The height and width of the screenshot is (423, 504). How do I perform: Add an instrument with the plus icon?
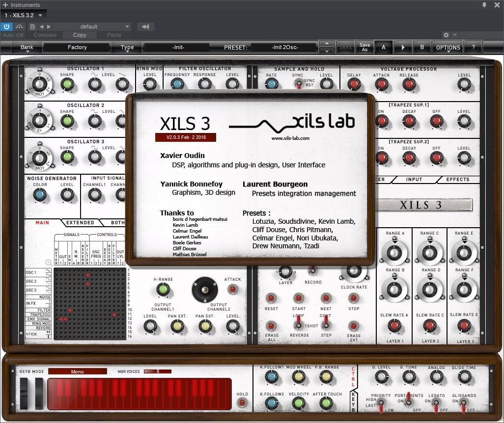(5, 5)
